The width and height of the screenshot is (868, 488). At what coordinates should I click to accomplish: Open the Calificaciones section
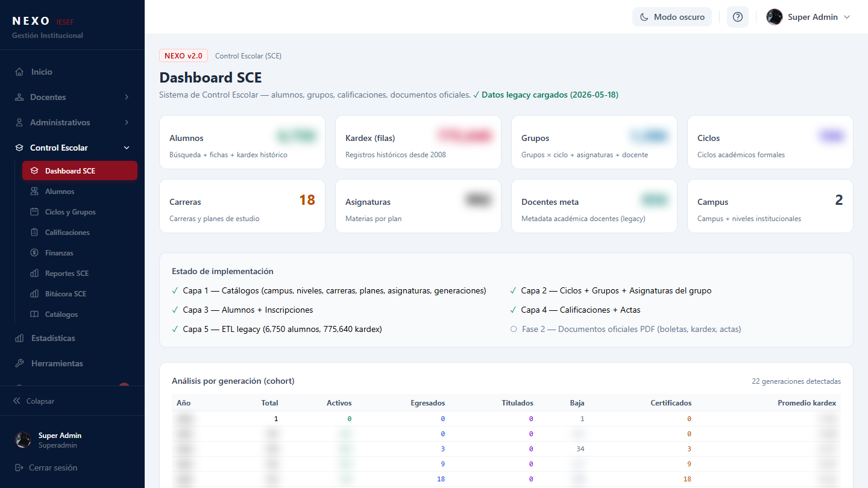(x=80, y=233)
